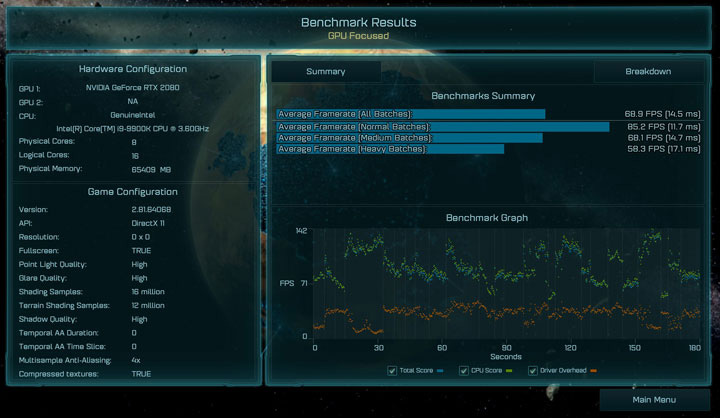Select the Average Framerate (Heavy Batches) bar

(390, 149)
